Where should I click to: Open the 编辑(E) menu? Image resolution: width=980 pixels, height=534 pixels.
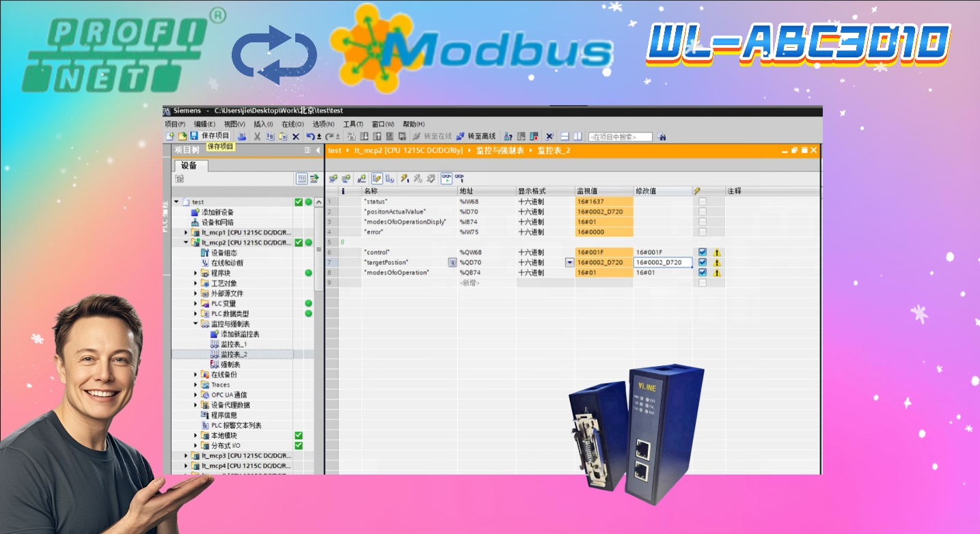204,124
